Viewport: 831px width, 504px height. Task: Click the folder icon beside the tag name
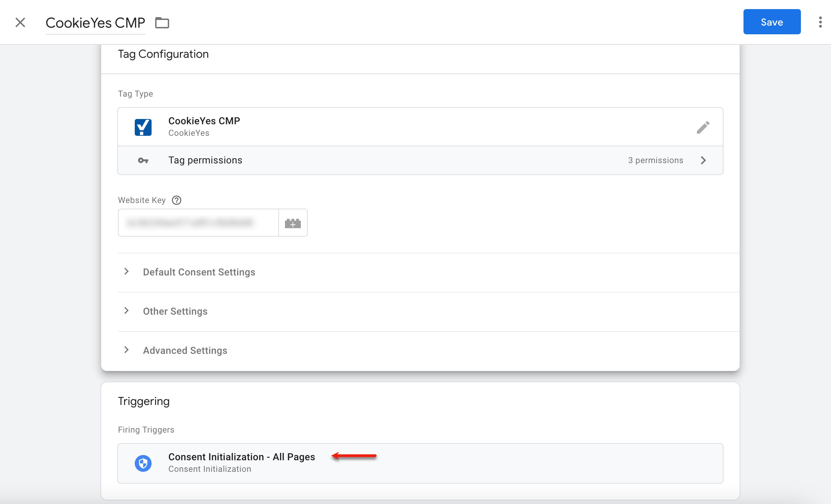point(162,23)
